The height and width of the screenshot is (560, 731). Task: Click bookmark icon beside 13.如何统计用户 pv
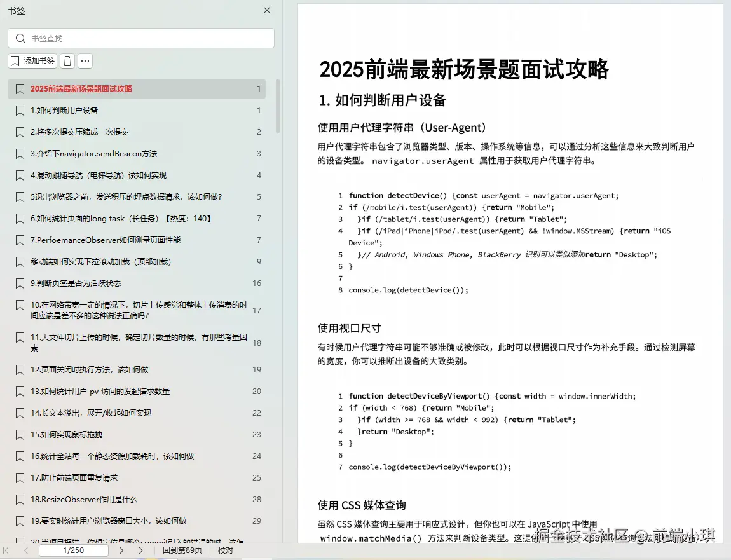coord(20,391)
